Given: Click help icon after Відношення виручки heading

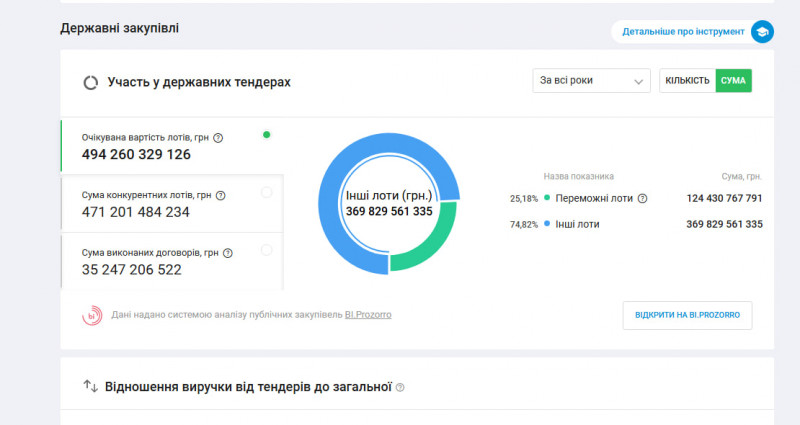Looking at the screenshot, I should pos(400,387).
